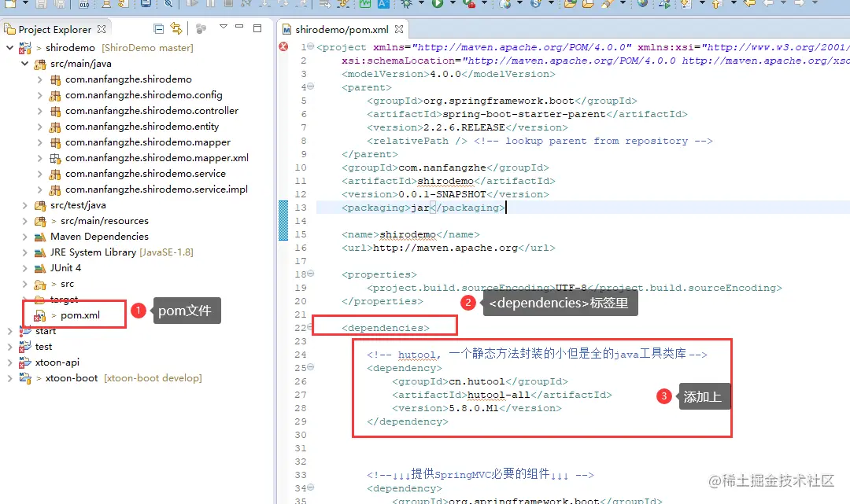Click the Debug bug toolbar icon
This screenshot has height=504, width=850.
pyautogui.click(x=407, y=4)
